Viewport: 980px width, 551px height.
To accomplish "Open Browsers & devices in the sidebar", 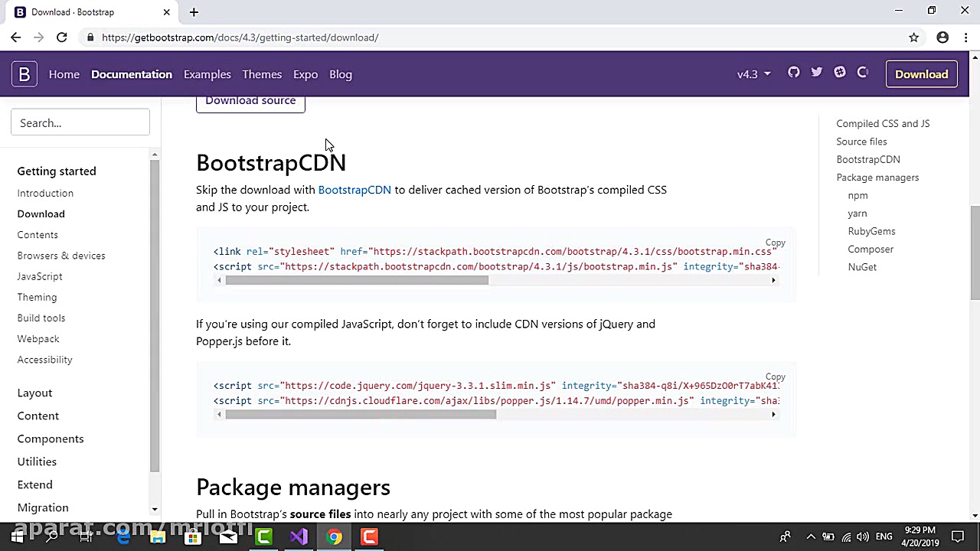I will coord(61,256).
